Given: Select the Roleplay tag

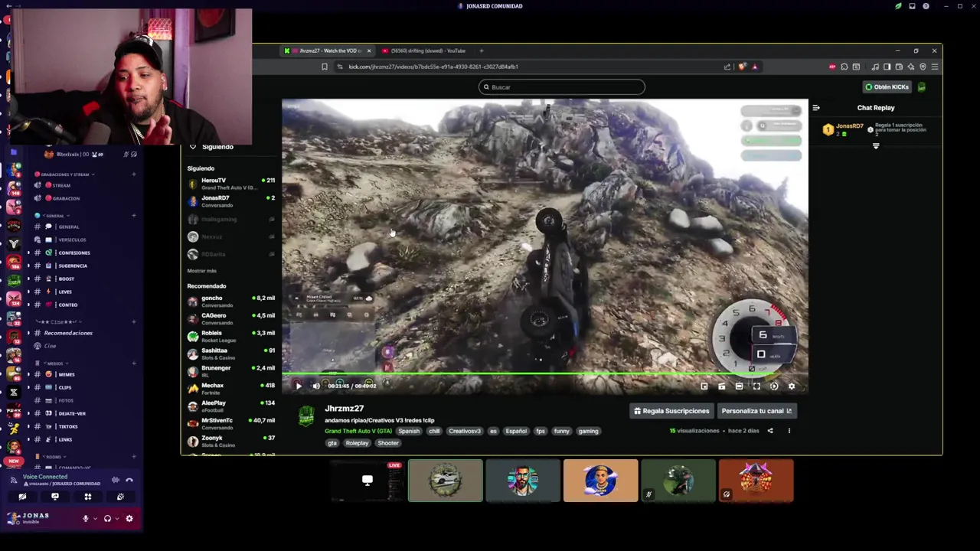Looking at the screenshot, I should pos(357,443).
